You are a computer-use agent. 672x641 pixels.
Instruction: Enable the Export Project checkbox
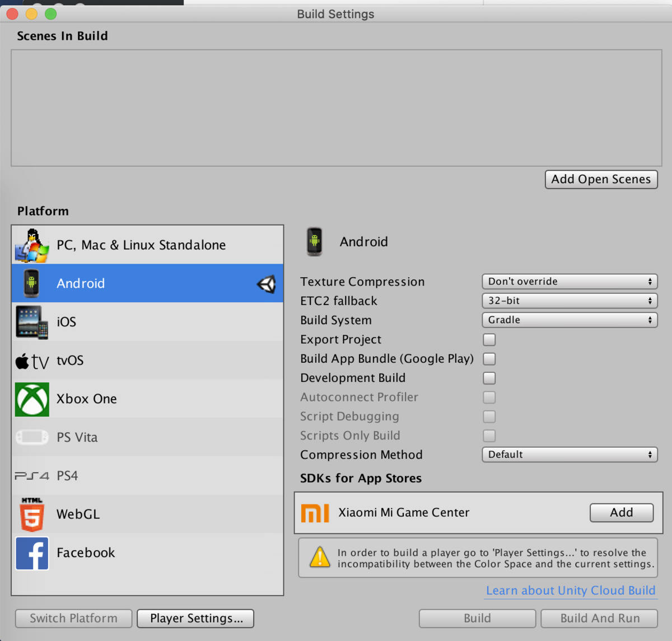coord(489,340)
